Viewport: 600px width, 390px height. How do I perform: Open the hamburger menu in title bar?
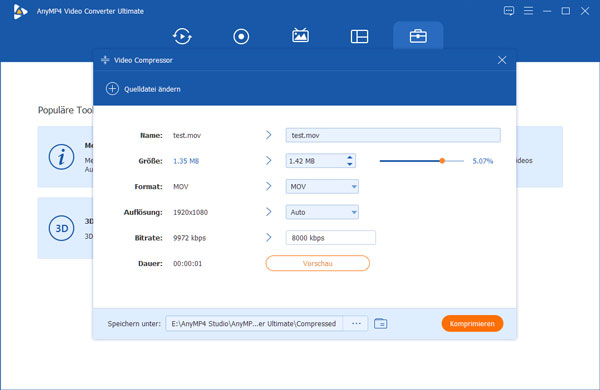click(x=528, y=11)
